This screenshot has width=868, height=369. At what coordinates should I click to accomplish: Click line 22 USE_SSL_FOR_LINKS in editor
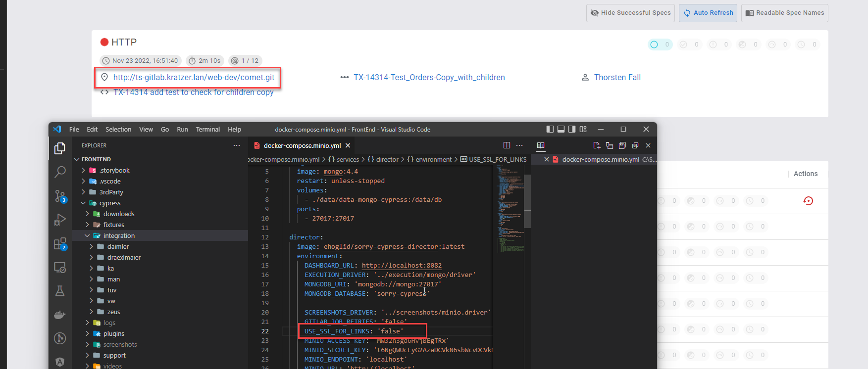pos(354,331)
